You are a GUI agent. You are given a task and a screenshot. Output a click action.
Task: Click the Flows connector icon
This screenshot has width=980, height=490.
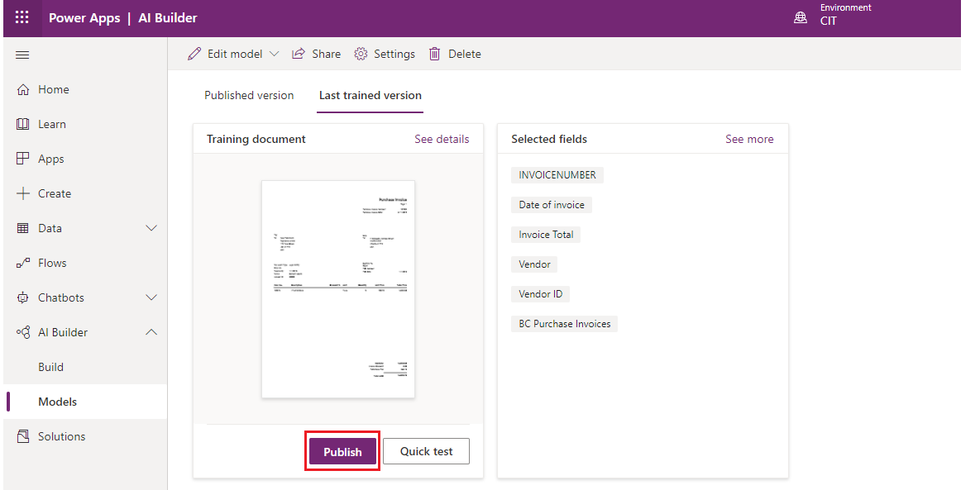(x=23, y=263)
